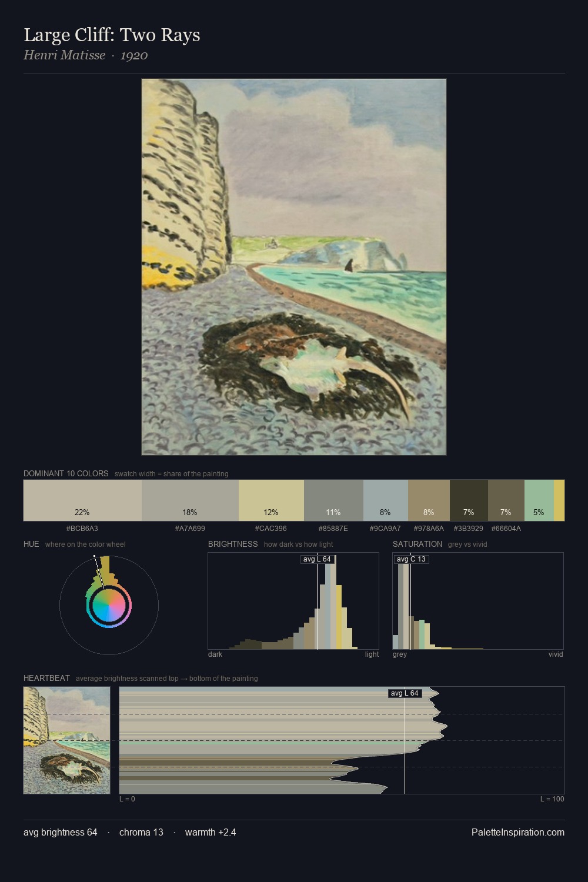Click the hex code #BCB6A3
Screen dimensions: 588x882
click(82, 529)
